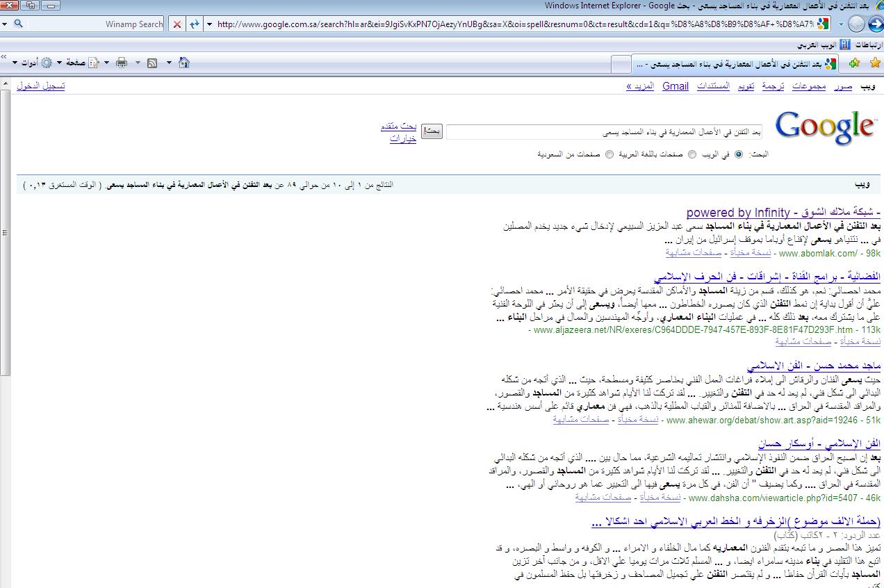Click the Home icon in the command bar
The image size is (884, 588).
tap(183, 63)
